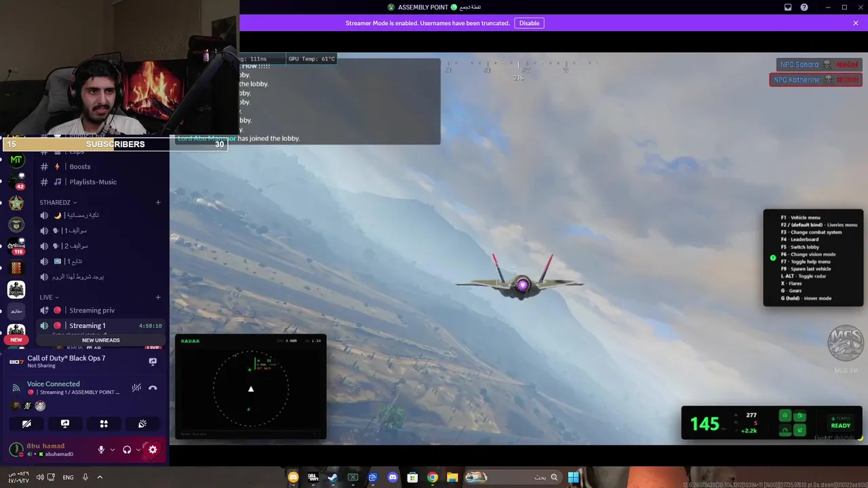The height and width of the screenshot is (488, 868).
Task: Stream Call of Duty Black Ops 7
Action: pyautogui.click(x=153, y=361)
